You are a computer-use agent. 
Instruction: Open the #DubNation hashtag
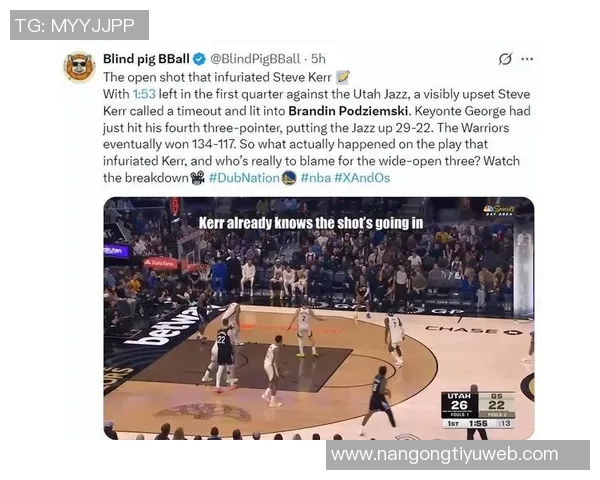(245, 178)
